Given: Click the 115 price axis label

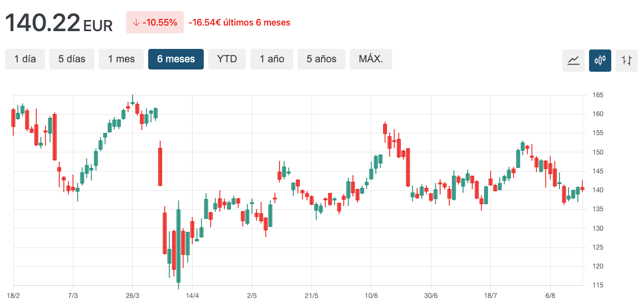Looking at the screenshot, I should pyautogui.click(x=597, y=285).
